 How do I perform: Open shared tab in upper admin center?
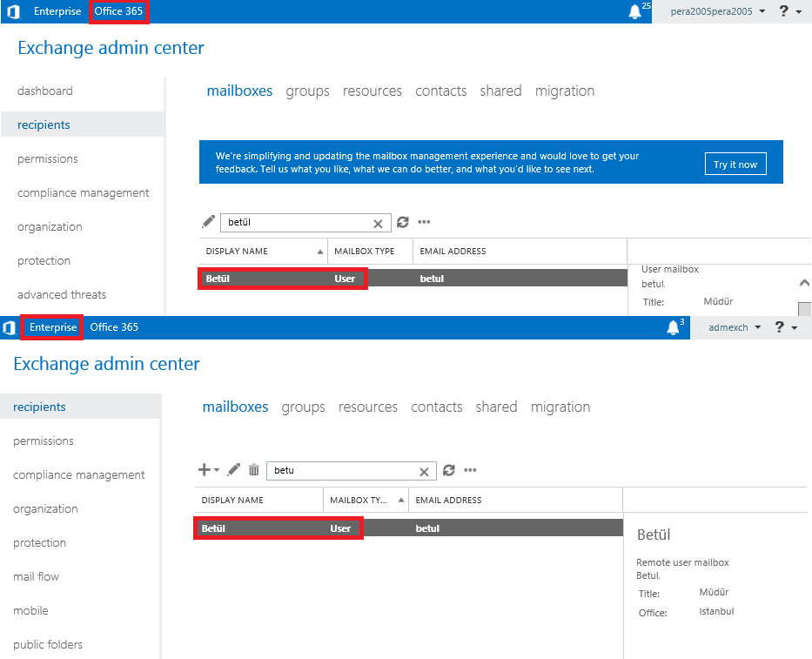pyautogui.click(x=500, y=91)
